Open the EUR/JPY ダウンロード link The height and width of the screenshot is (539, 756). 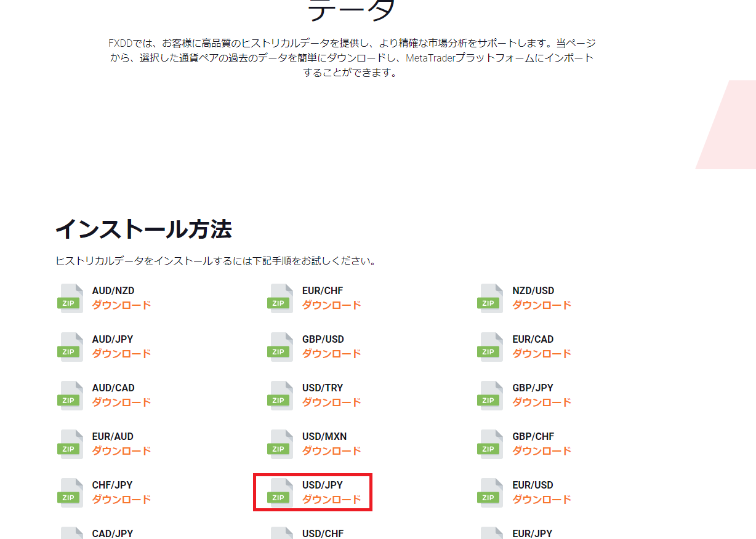541,537
